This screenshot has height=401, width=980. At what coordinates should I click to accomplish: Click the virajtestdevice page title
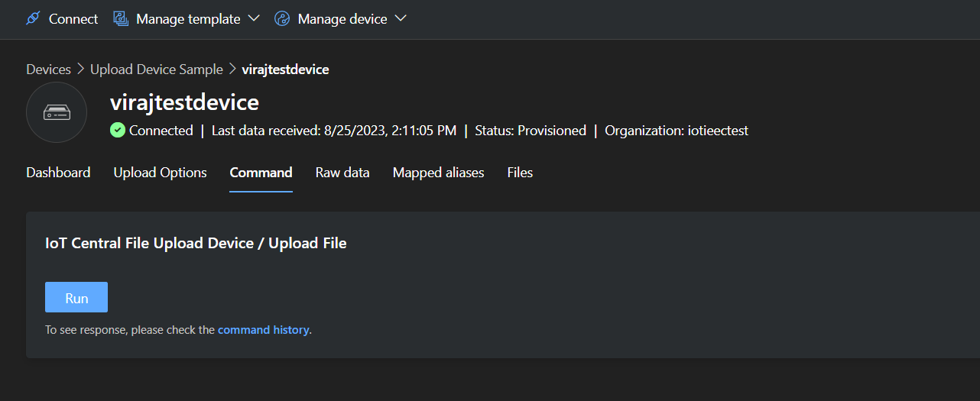(x=184, y=102)
